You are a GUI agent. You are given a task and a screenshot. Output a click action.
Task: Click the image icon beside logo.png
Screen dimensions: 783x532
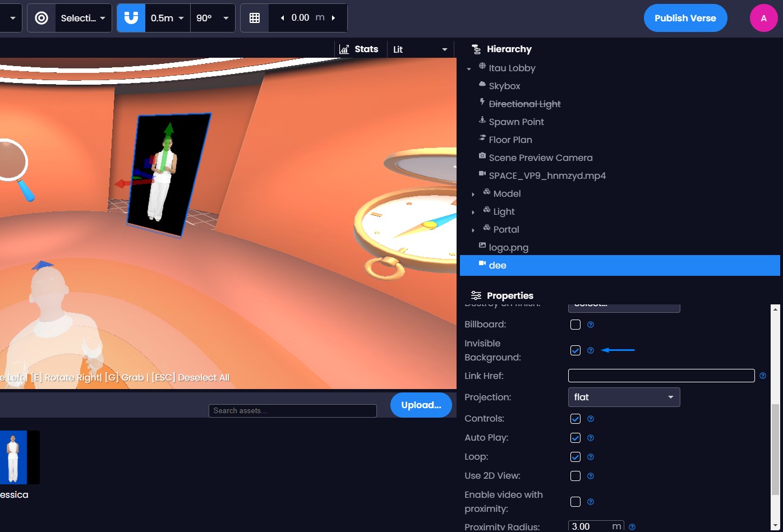[x=482, y=246]
